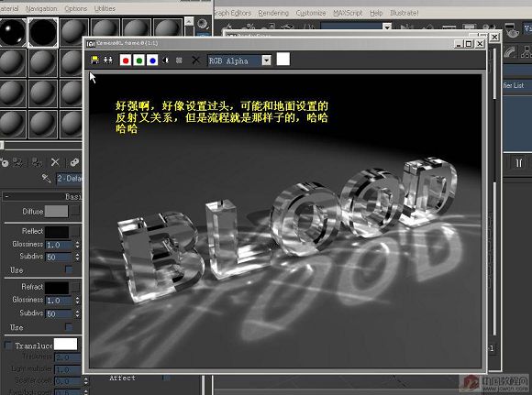Click the Reflect Subdivs spinner arrows
The width and height of the screenshot is (532, 395).
tap(77, 257)
